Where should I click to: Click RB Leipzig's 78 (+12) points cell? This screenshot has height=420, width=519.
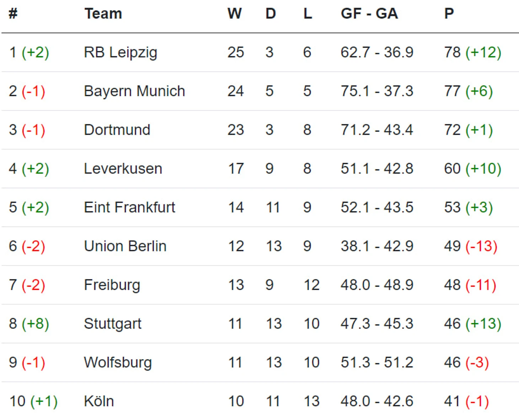coord(472,53)
